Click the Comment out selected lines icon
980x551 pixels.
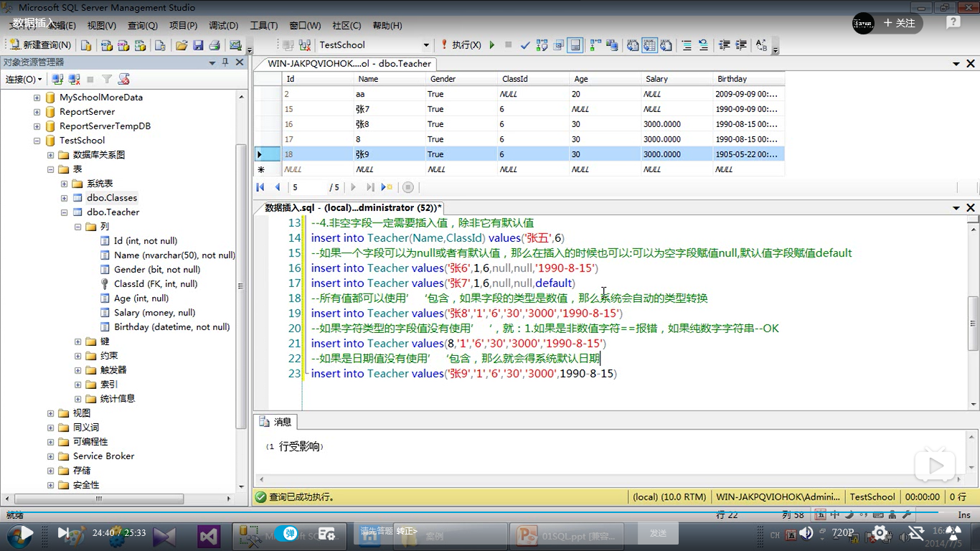687,45
